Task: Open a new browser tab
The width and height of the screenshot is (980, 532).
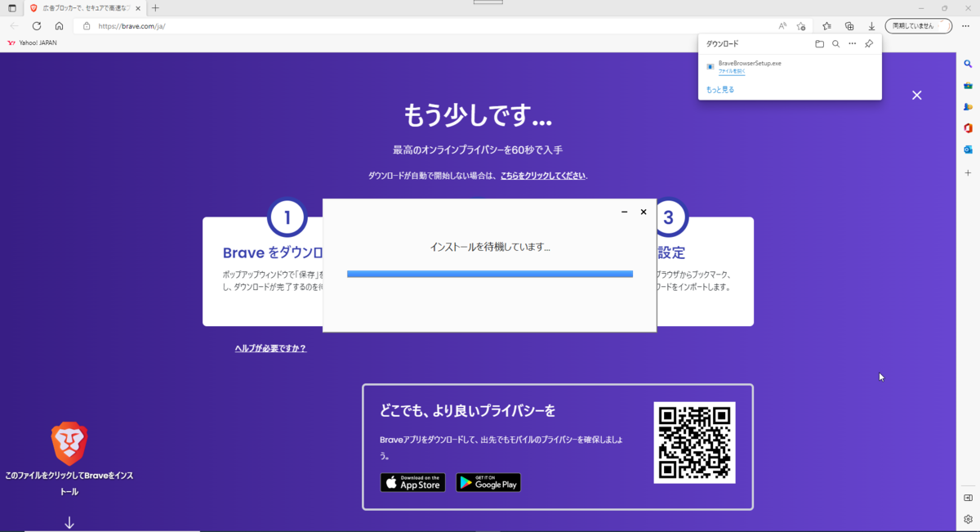Action: (155, 8)
